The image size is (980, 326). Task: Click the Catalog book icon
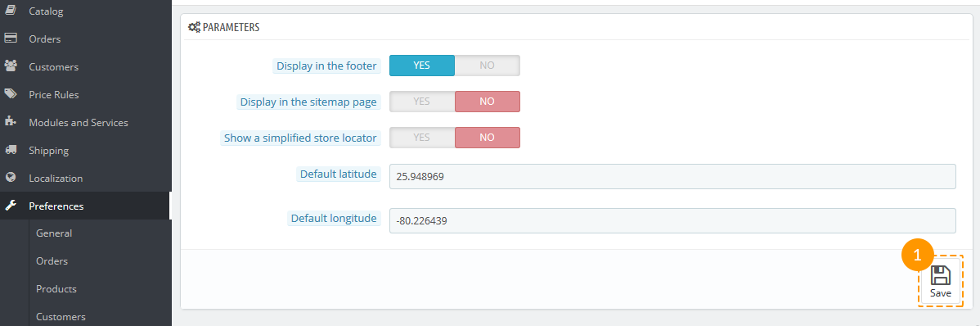[x=10, y=11]
